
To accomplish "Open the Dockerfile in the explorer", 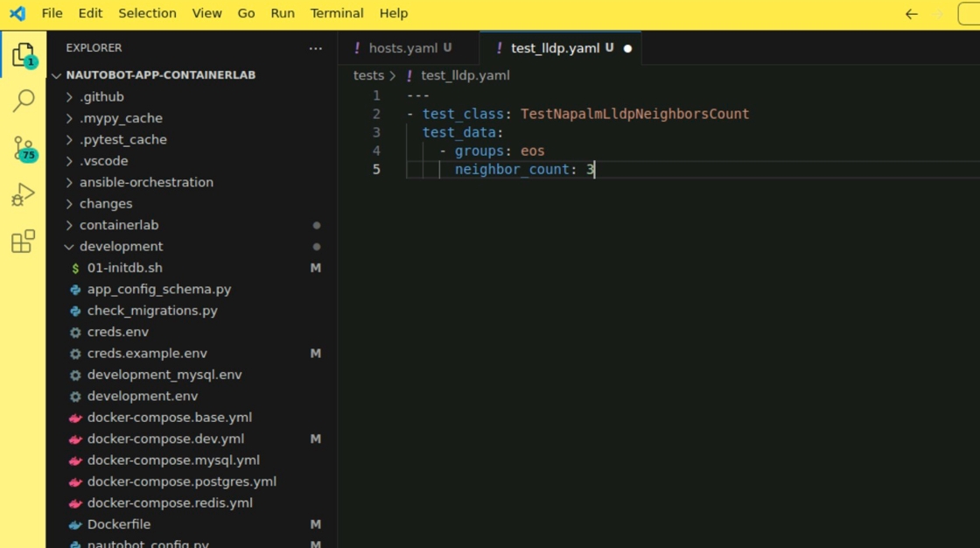I will pyautogui.click(x=119, y=524).
